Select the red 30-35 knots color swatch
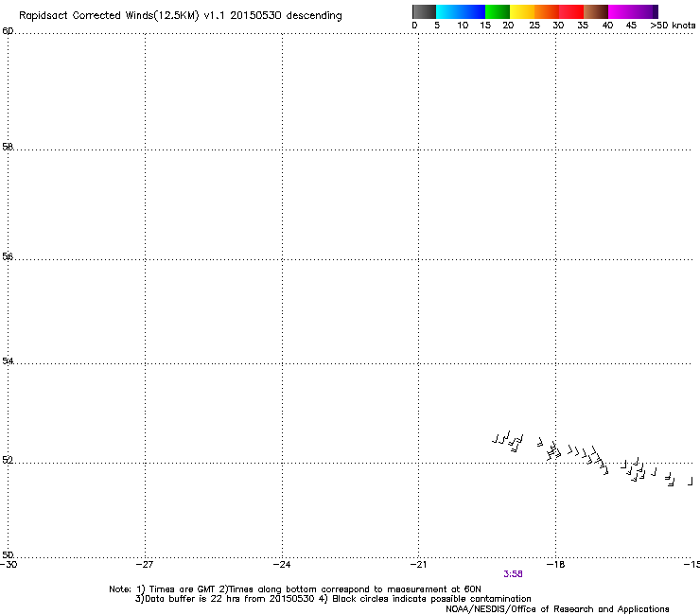The width and height of the screenshot is (700, 615). (571, 11)
